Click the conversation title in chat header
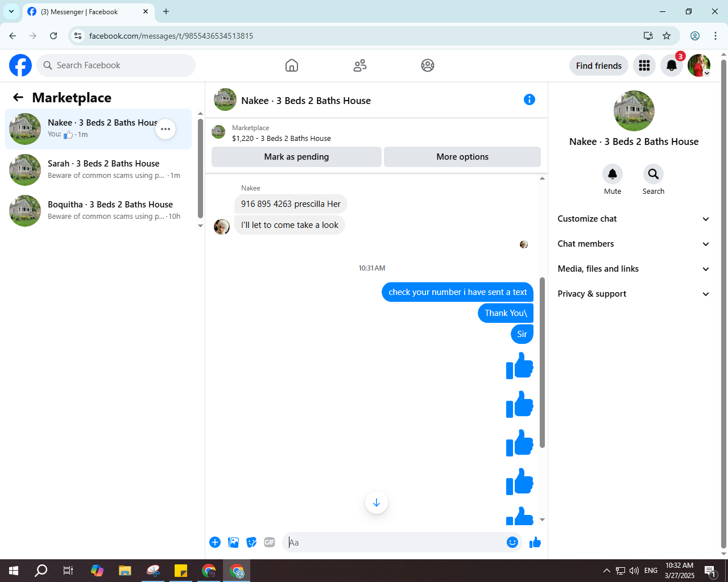The image size is (728, 582). click(306, 101)
